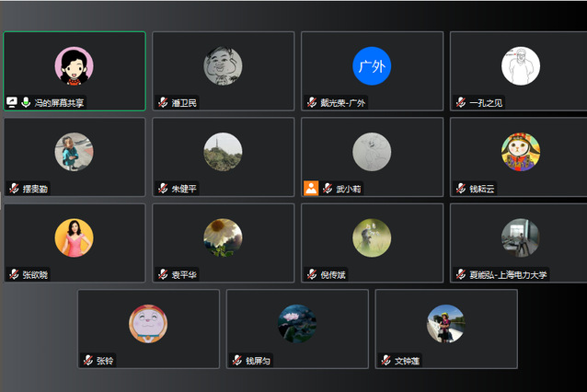This screenshot has height=392, width=587.
Task: Click the muted microphone icon for 一孔之见
Action: coord(461,102)
